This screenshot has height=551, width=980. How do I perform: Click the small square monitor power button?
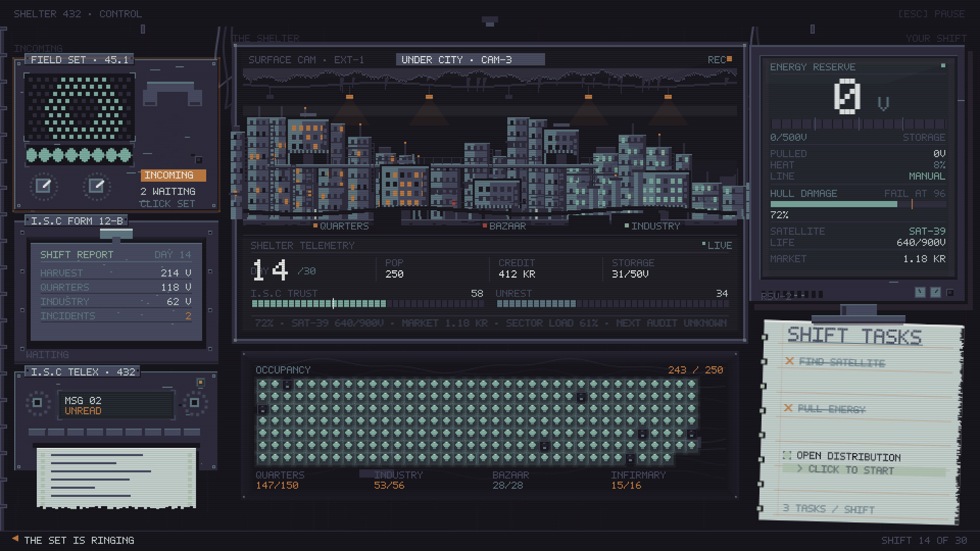tap(950, 292)
